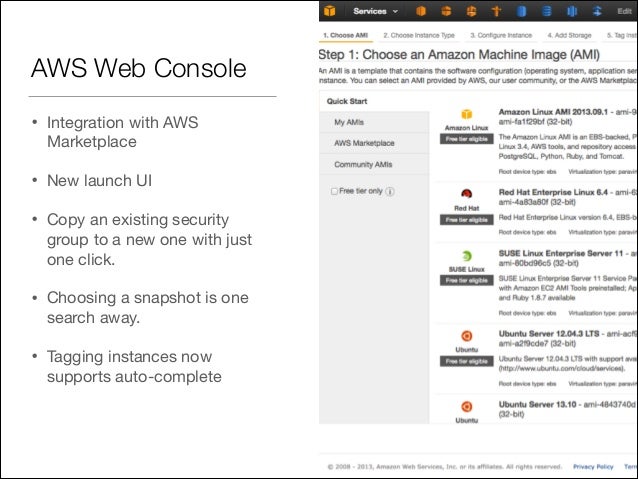638x479 pixels.
Task: Click the AWS orange cube home icon
Action: tap(329, 11)
